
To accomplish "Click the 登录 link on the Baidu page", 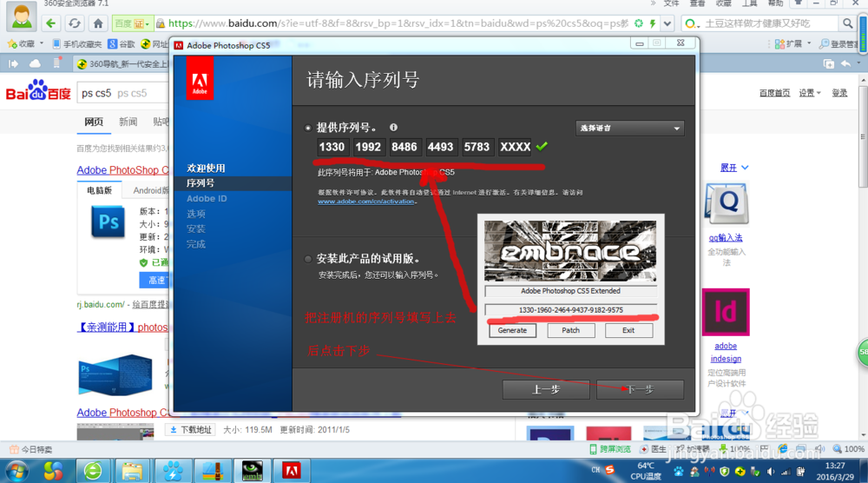I will 839,93.
